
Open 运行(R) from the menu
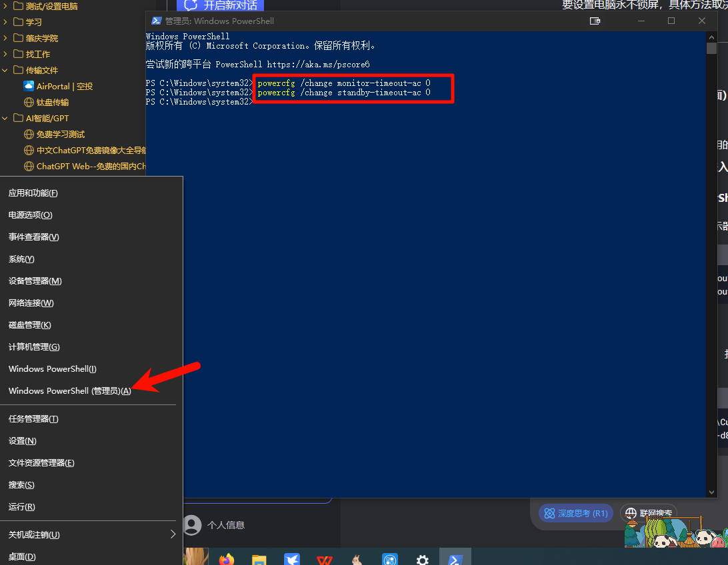tap(91, 506)
